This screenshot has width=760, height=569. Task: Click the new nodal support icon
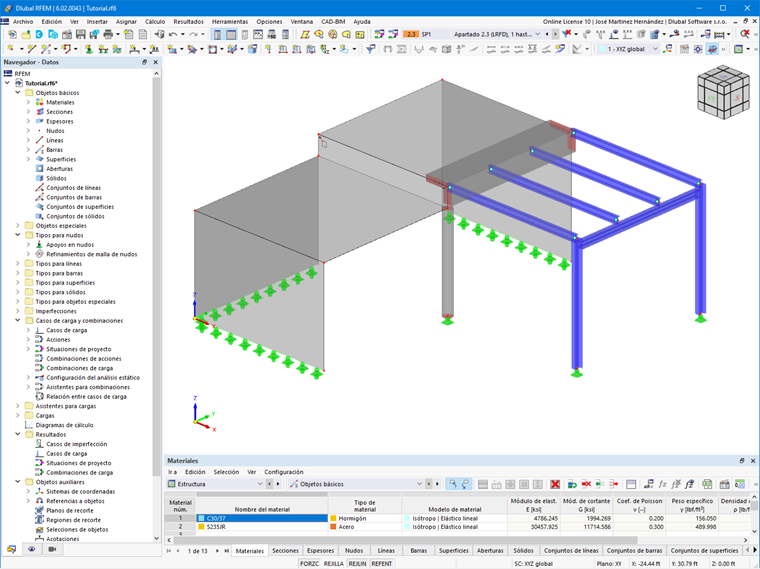89,49
